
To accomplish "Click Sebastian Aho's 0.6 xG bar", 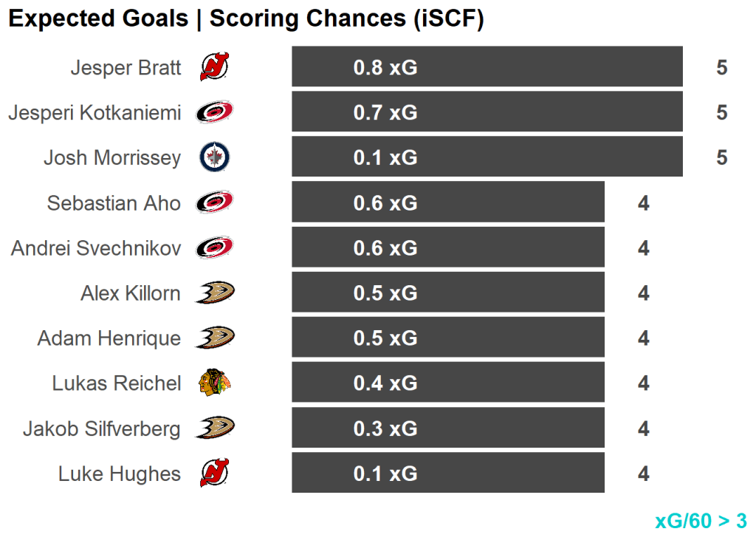I will (447, 202).
